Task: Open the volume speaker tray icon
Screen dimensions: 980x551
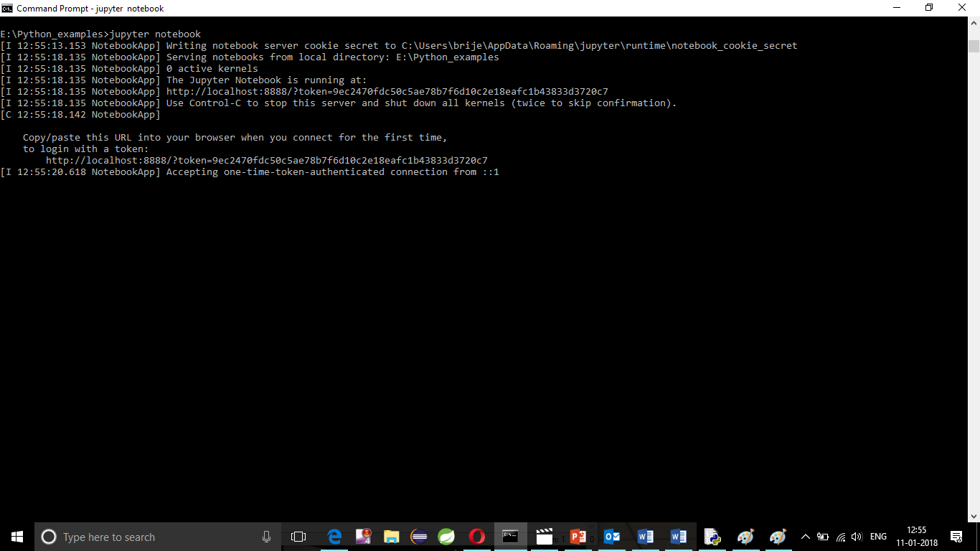Action: [x=857, y=537]
